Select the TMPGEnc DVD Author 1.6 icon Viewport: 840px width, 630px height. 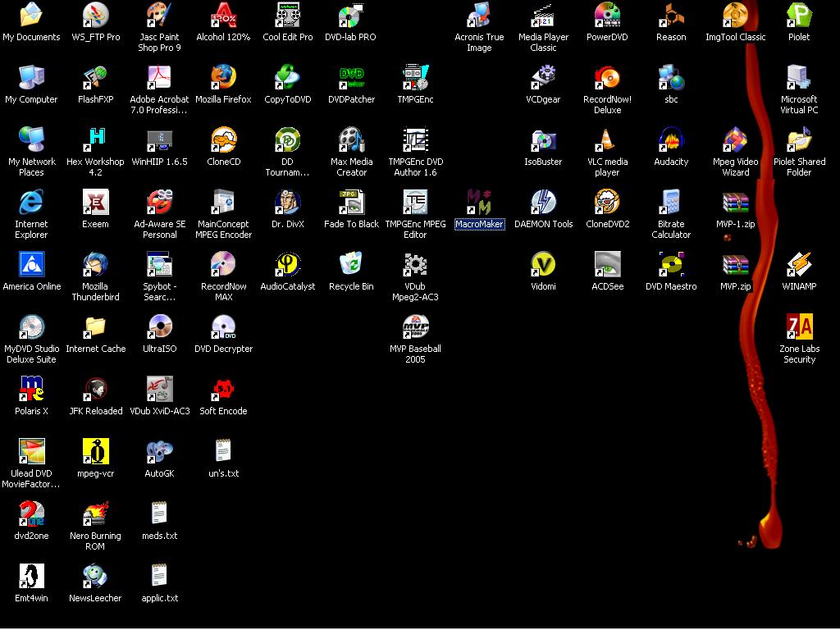pyautogui.click(x=416, y=139)
